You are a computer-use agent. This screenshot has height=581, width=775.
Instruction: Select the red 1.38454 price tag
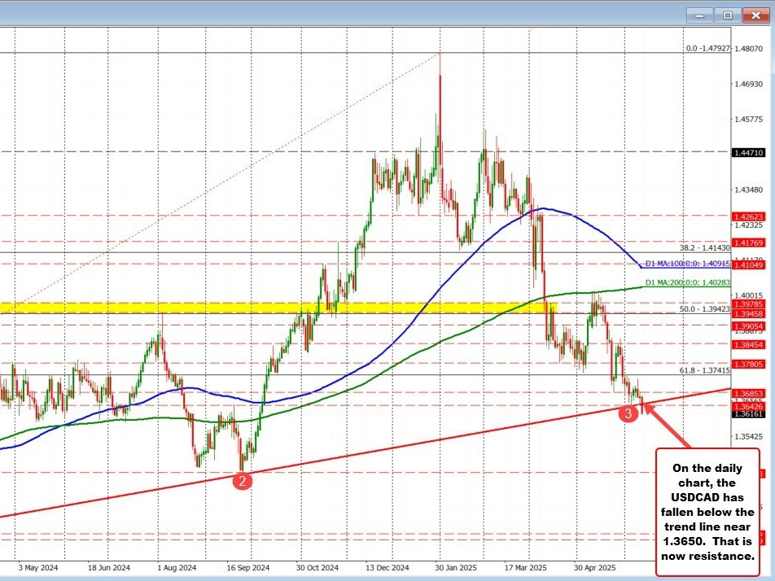(x=748, y=345)
